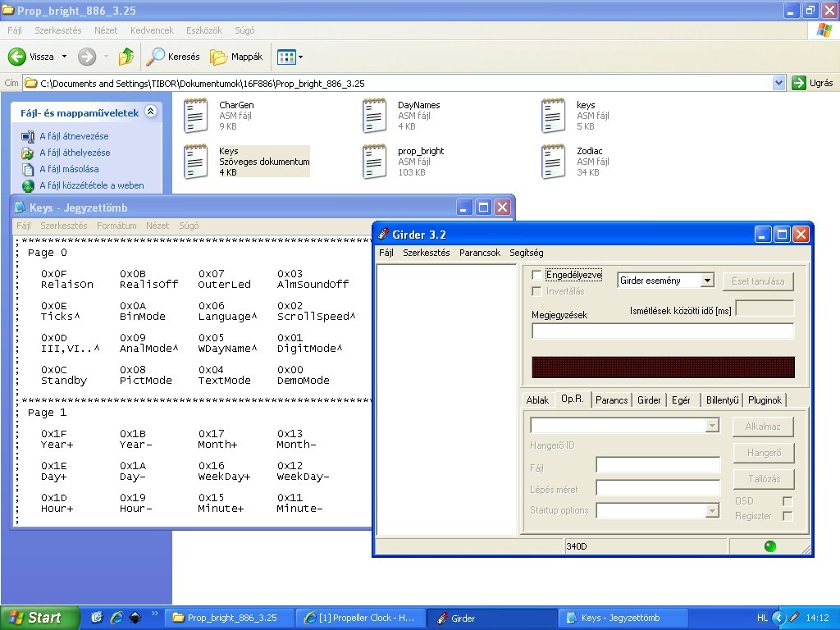This screenshot has width=840, height=630.
Task: Switch to the Pluginok tab
Action: 765,400
